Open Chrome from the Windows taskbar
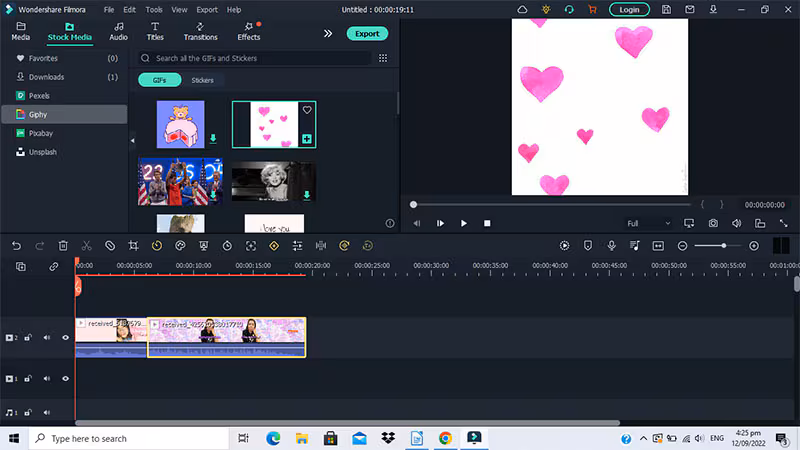The width and height of the screenshot is (800, 450). (x=445, y=438)
